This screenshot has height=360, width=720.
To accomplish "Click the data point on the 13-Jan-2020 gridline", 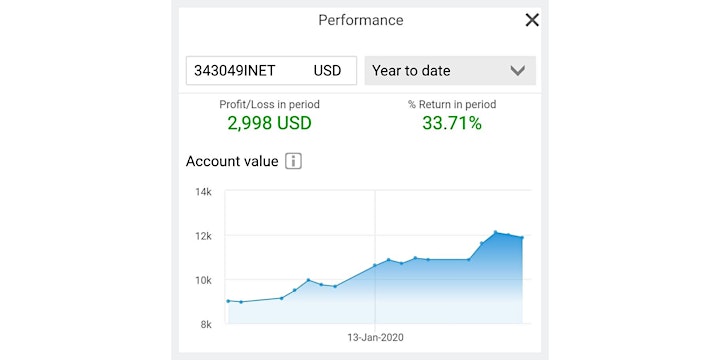I will click(375, 265).
